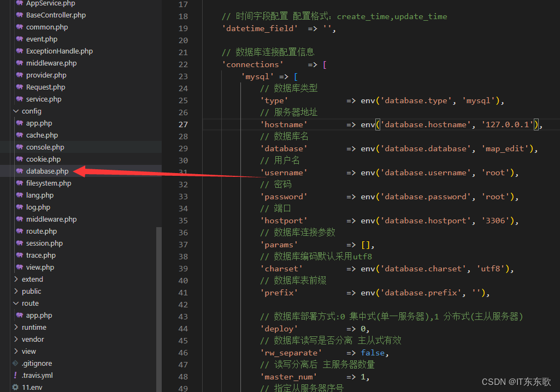This screenshot has height=392, width=560.
Task: Open event.php file
Action: [42, 39]
